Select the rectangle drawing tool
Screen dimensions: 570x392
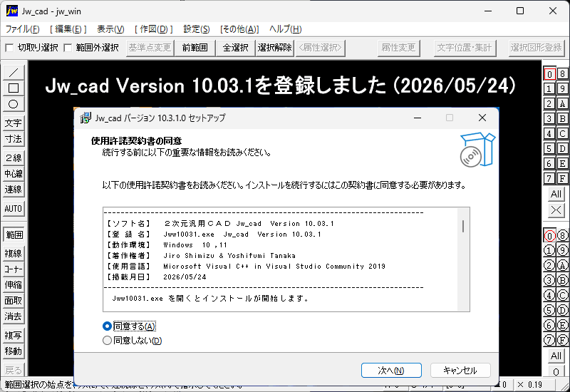click(14, 88)
